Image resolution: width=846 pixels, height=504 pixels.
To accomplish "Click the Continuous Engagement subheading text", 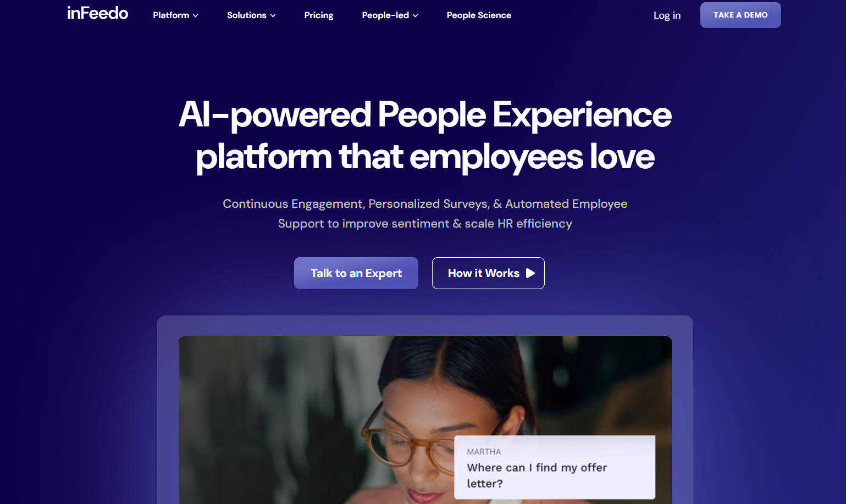I will [x=425, y=214].
